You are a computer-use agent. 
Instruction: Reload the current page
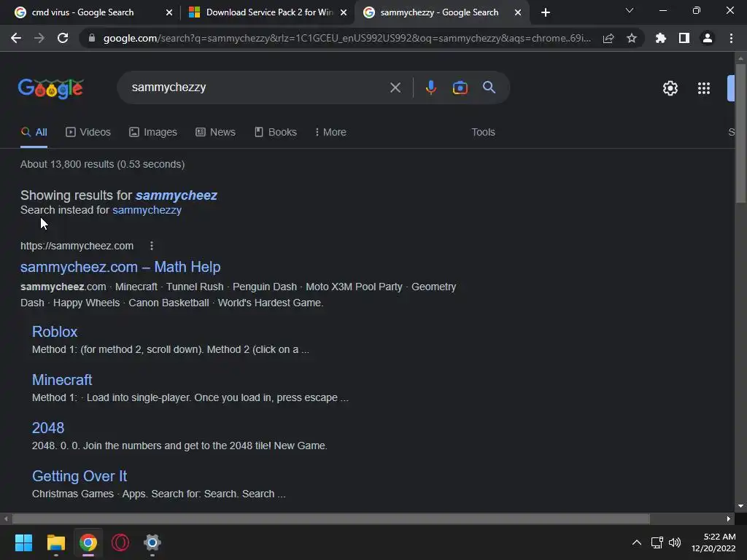coord(63,38)
